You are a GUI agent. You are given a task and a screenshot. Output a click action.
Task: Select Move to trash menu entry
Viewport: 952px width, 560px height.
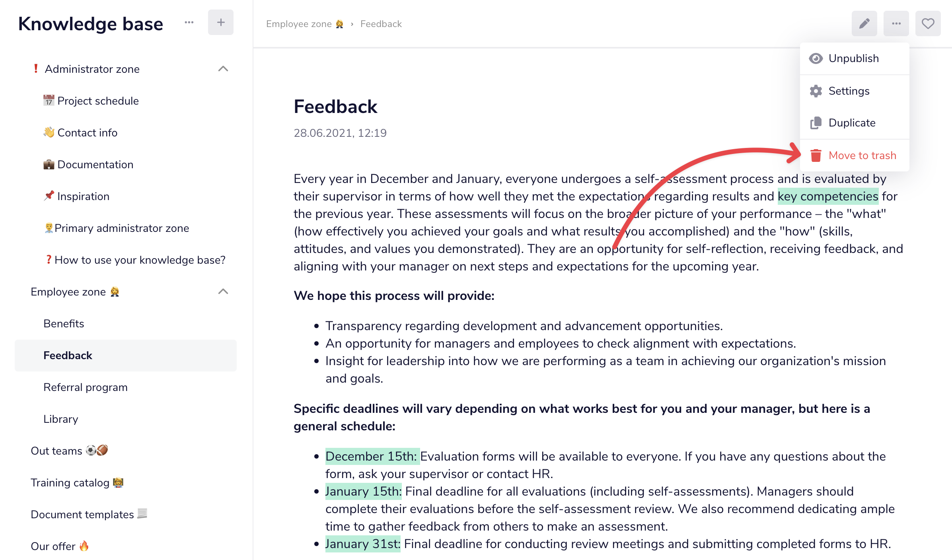(855, 156)
